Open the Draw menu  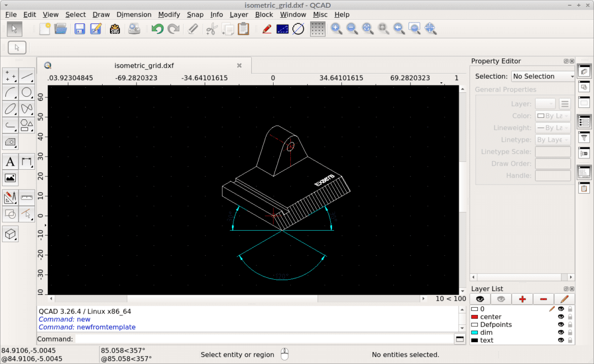coord(101,14)
